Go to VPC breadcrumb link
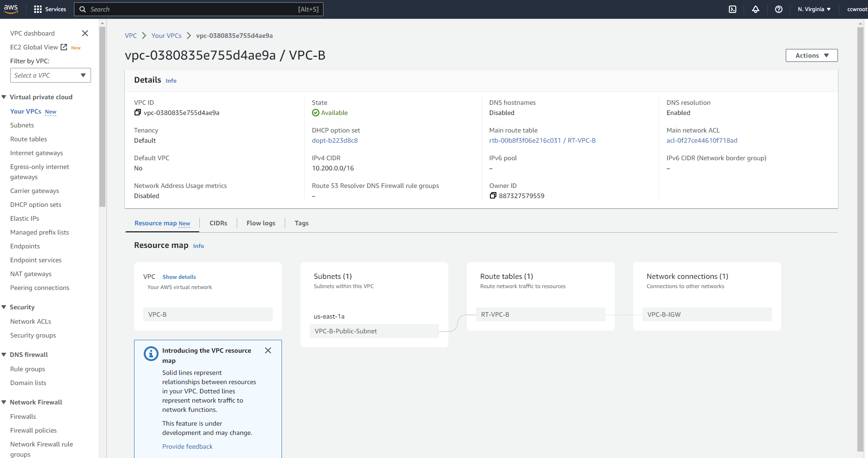Screen dimensions: 868x458 [x=131, y=36]
